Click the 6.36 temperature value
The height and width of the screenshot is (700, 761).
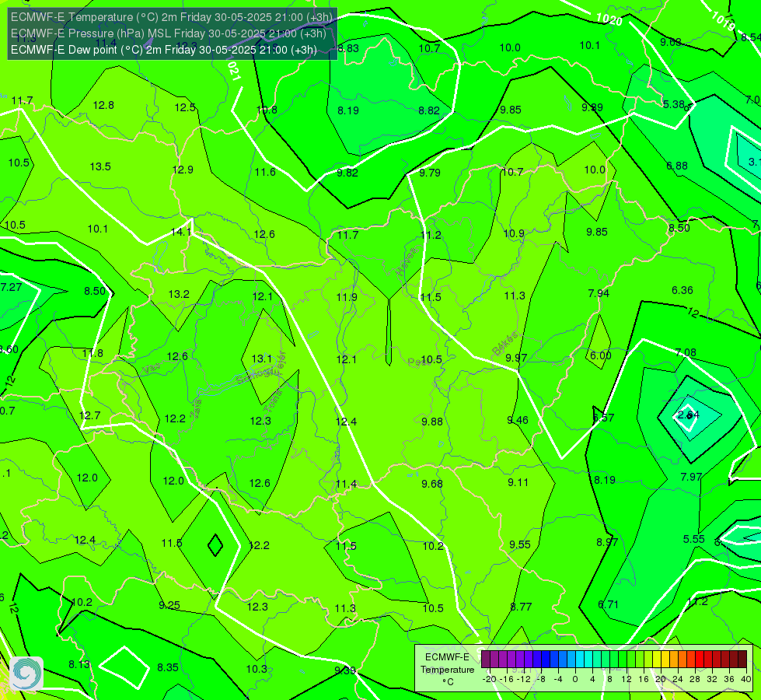pos(682,290)
